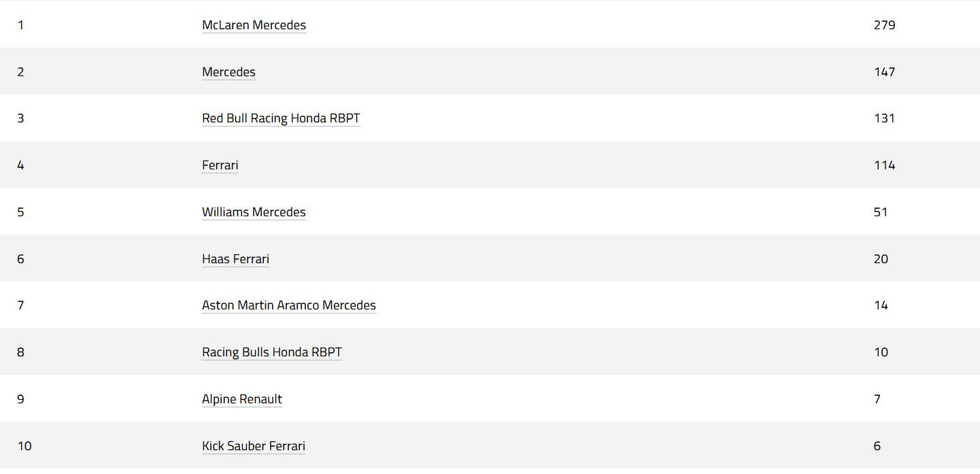Open the Williams Mercedes link
This screenshot has height=474, width=980.
254,212
